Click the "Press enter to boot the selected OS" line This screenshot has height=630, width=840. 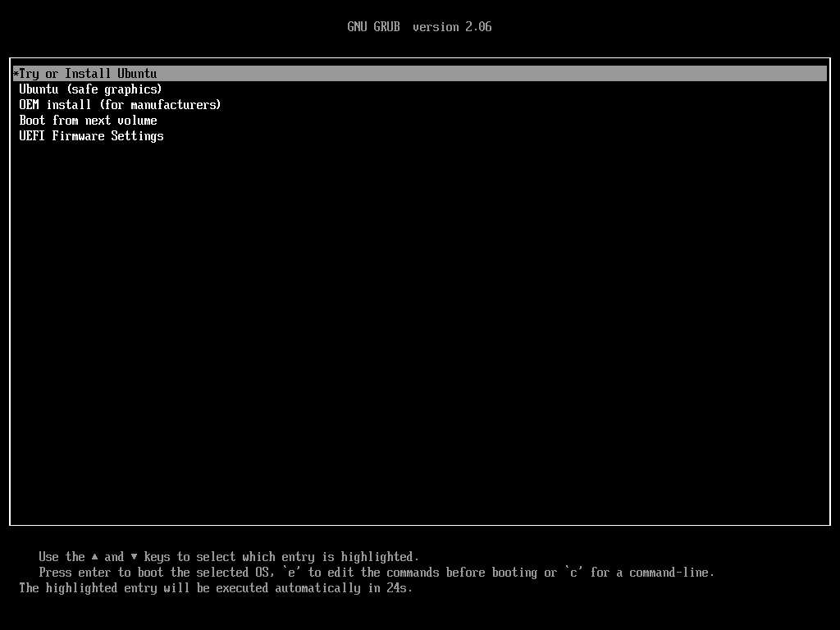coord(377,572)
